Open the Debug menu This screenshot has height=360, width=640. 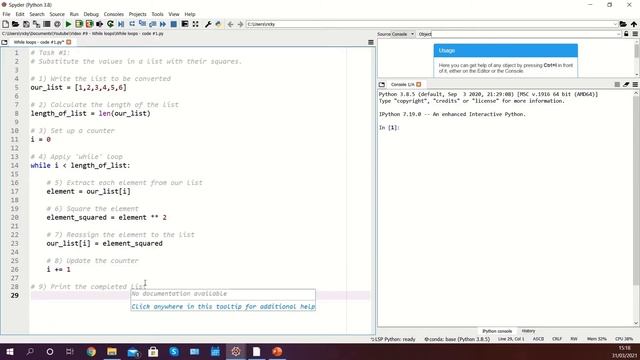point(91,14)
